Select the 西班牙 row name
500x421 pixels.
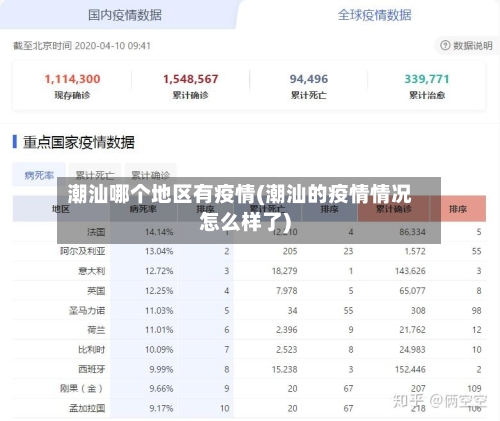[92, 369]
